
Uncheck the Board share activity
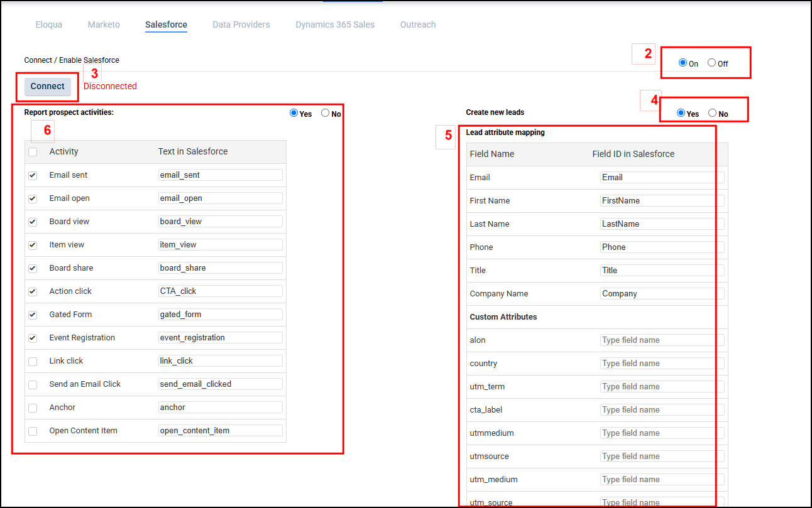pyautogui.click(x=33, y=268)
